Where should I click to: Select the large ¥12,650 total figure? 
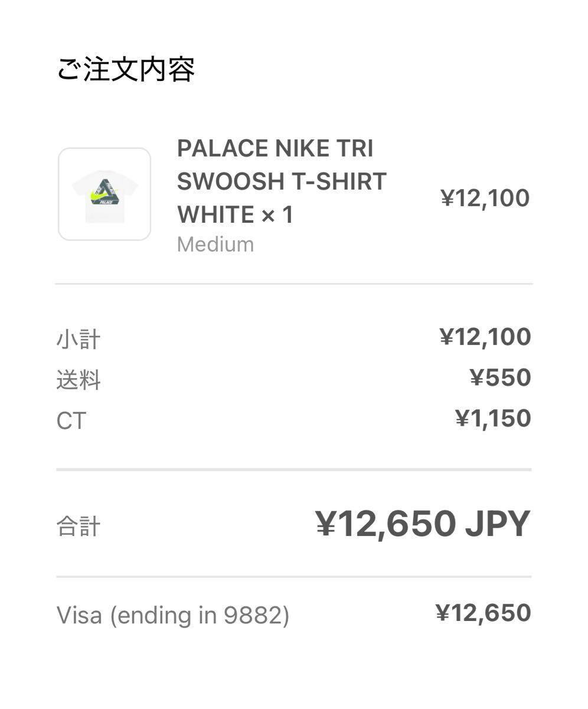386,523
